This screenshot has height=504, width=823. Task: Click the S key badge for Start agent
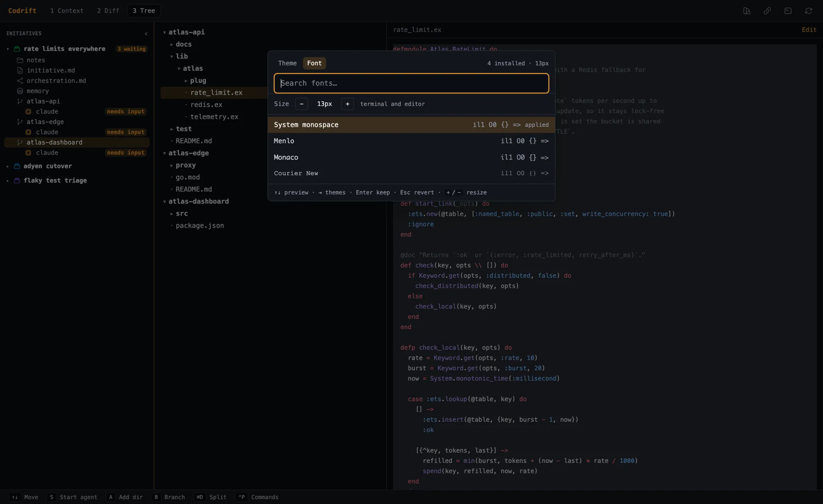(x=51, y=497)
